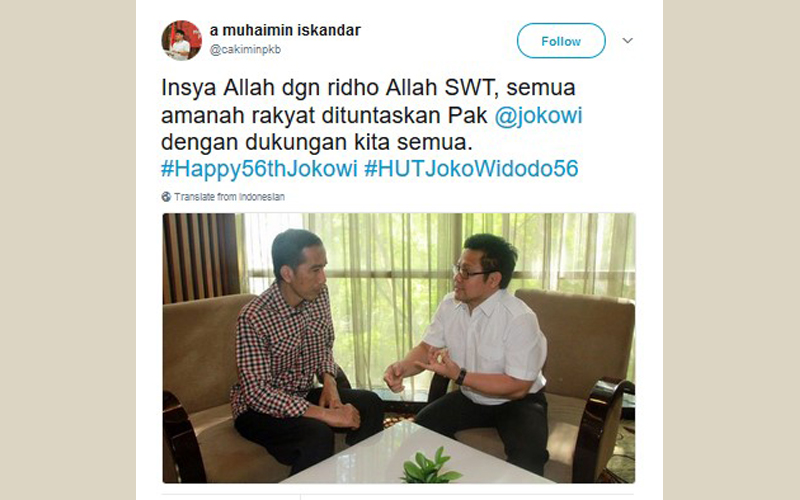Expand the tweet options chevron
The width and height of the screenshot is (800, 500).
click(628, 40)
